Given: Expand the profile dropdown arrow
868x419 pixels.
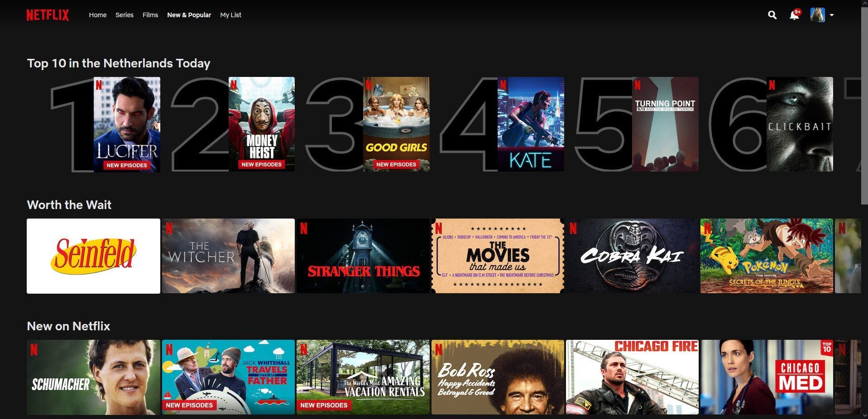Looking at the screenshot, I should coord(832,15).
